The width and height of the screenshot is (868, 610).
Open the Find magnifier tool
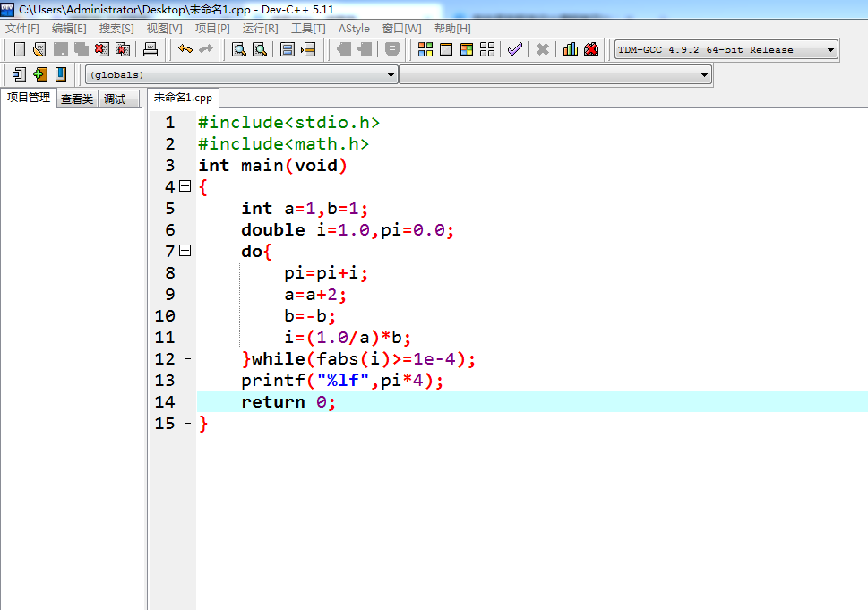click(238, 49)
